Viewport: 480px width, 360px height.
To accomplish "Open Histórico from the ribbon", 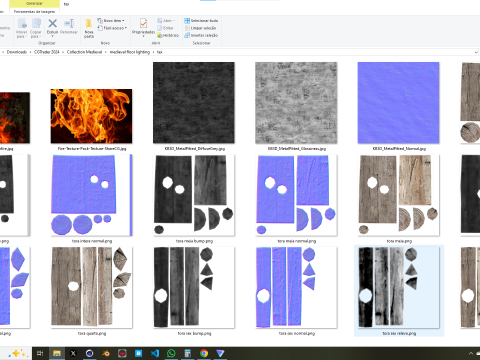I will point(168,35).
